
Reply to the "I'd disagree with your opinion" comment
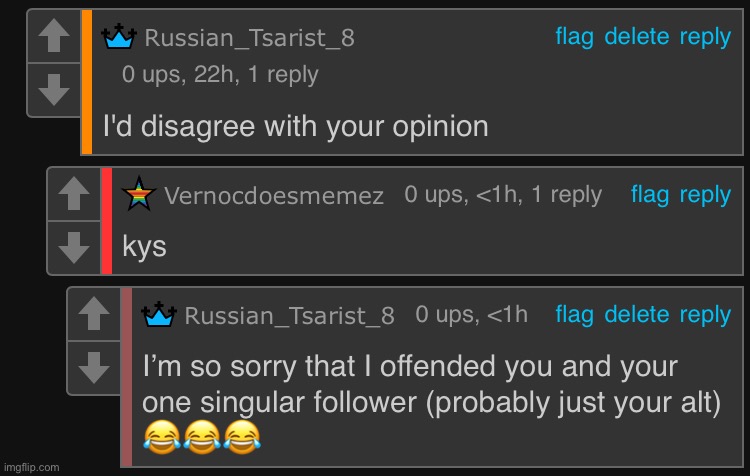pyautogui.click(x=705, y=37)
